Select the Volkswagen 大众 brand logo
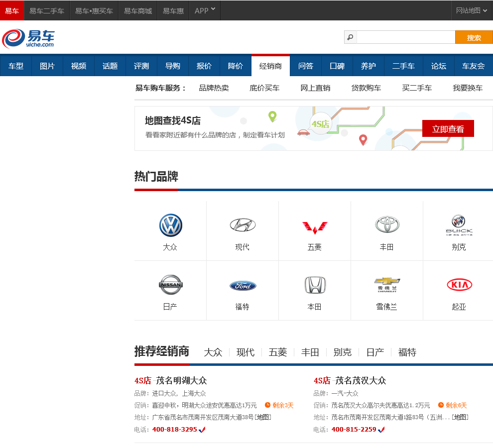The image size is (493, 448). point(170,225)
